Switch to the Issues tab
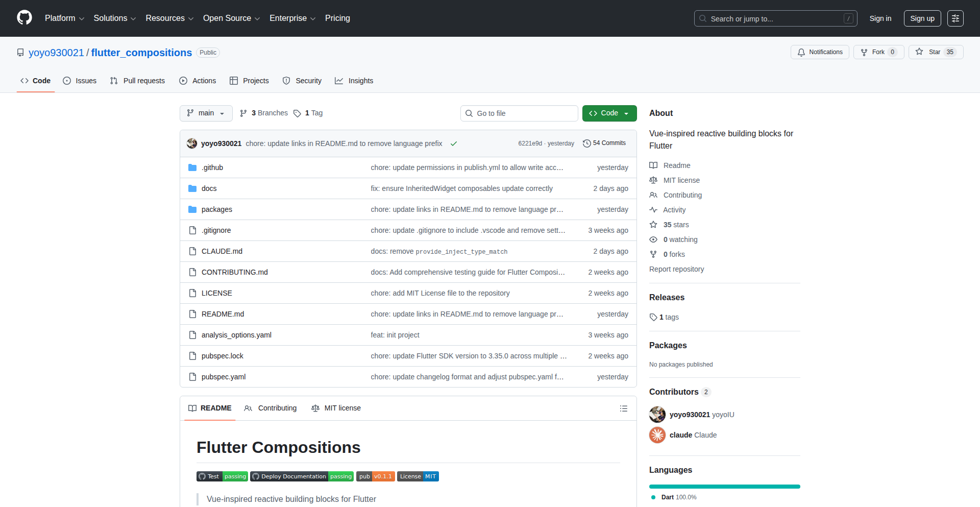This screenshot has width=980, height=507. 80,80
